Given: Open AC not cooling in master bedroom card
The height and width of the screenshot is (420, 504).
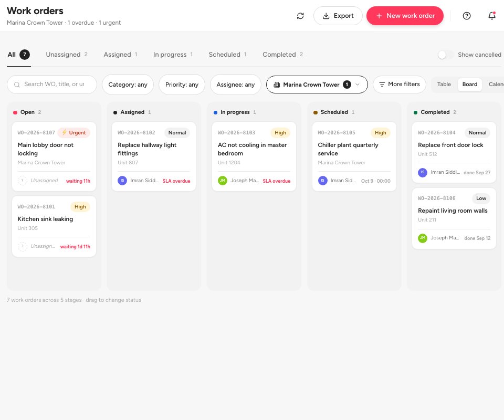Looking at the screenshot, I should point(254,156).
